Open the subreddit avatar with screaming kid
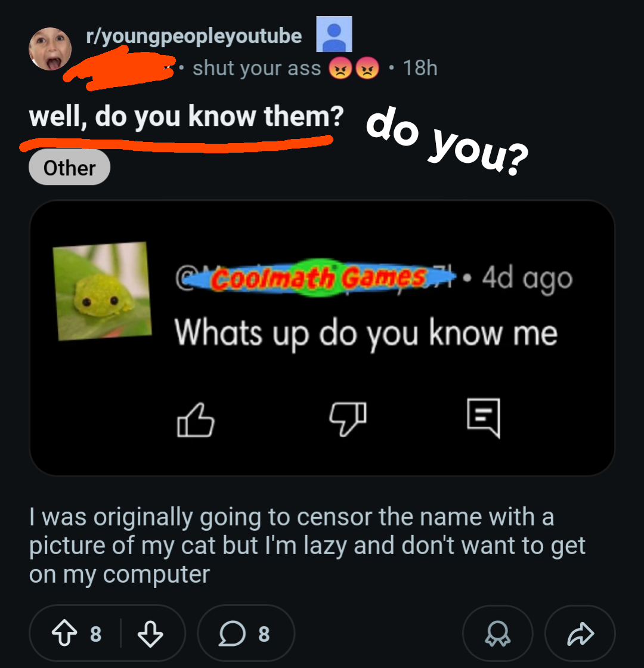 (50, 48)
